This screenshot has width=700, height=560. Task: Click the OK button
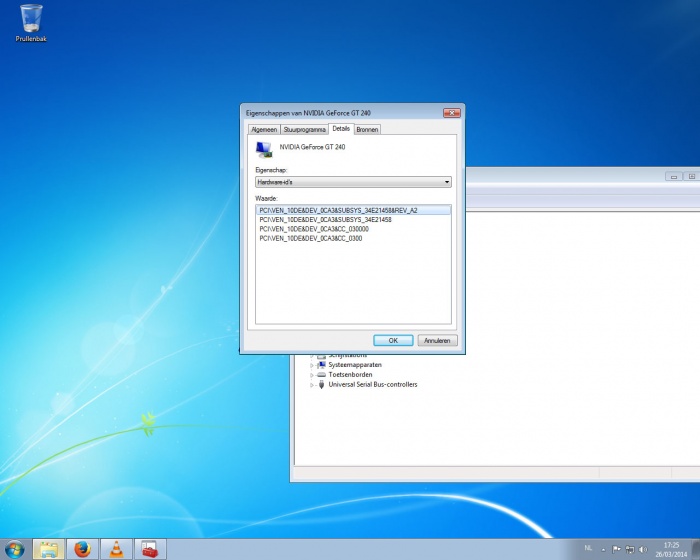(393, 340)
